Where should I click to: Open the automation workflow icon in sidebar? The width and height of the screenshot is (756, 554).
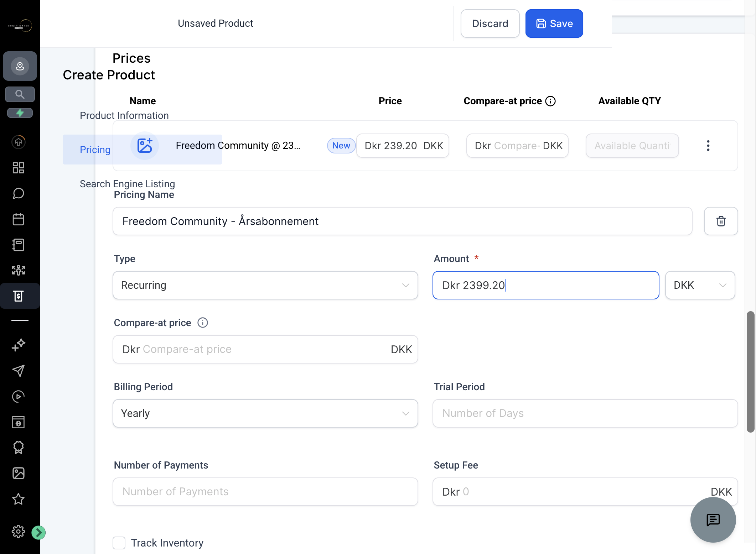[19, 270]
